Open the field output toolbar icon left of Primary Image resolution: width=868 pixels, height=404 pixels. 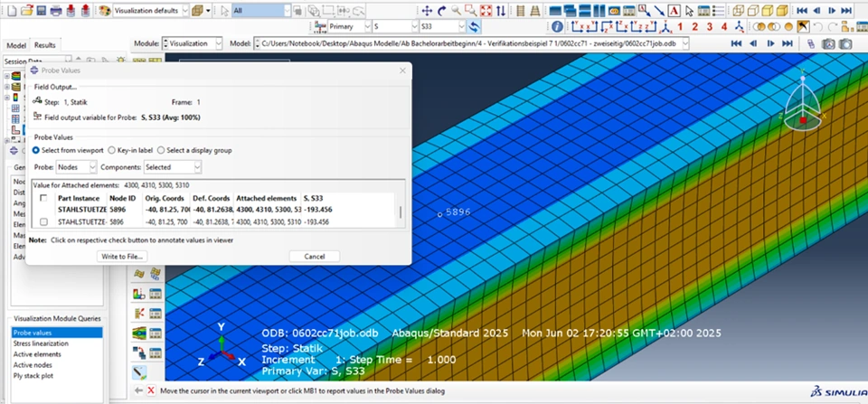pos(319,26)
